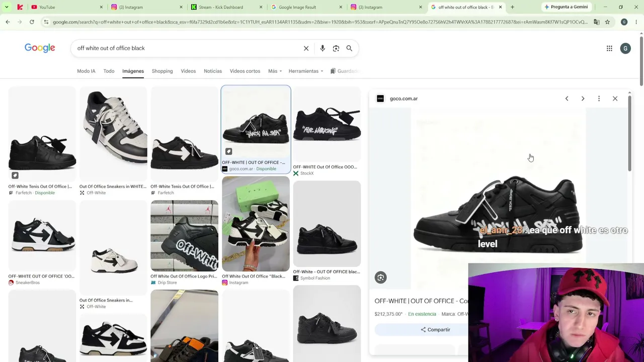Select the Shopping results tab
Image resolution: width=644 pixels, height=362 pixels.
tap(162, 71)
